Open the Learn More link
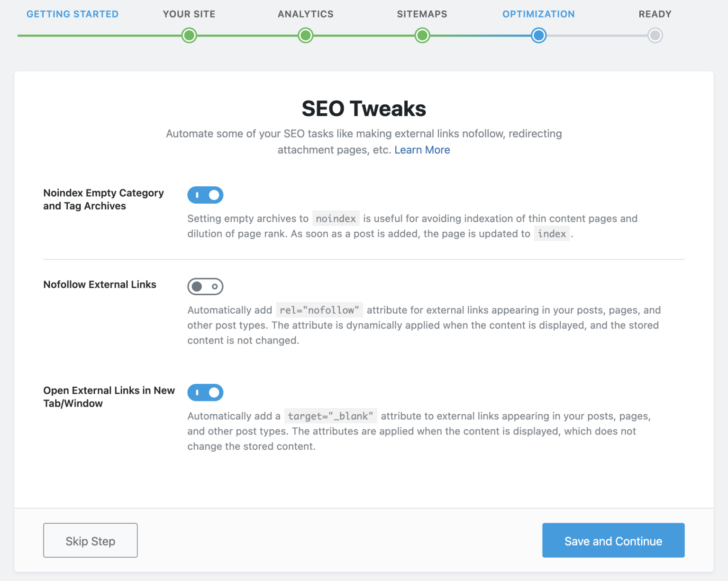 coord(422,150)
